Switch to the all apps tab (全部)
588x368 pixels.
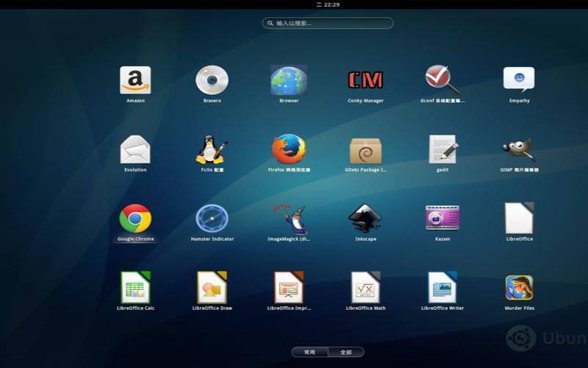pos(346,353)
